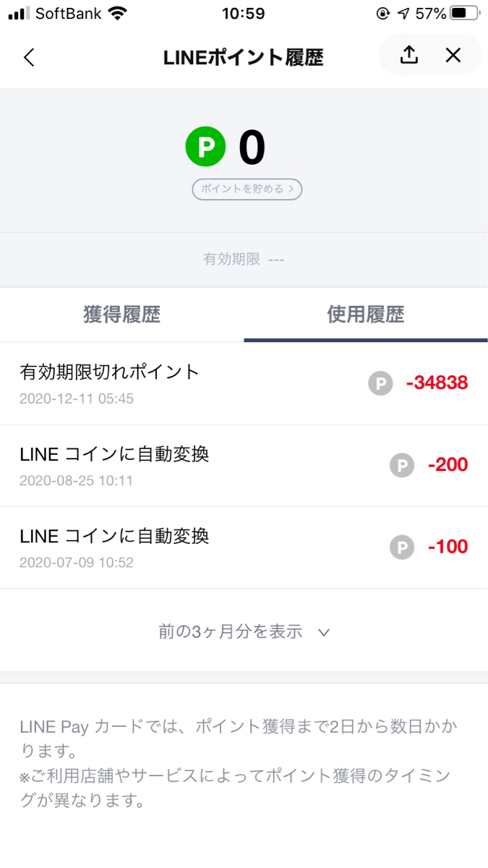
Task: Tap the down arrow after 前の3ヶ月分を表示
Action: pyautogui.click(x=323, y=632)
